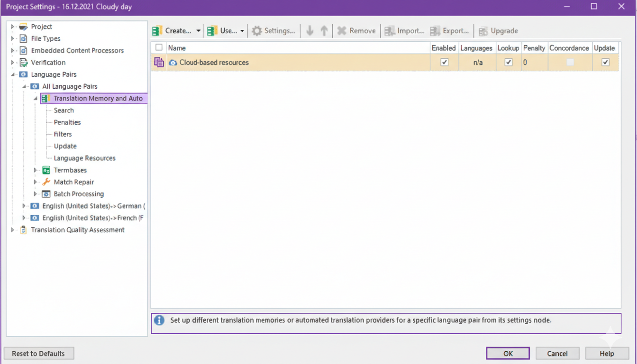Uncheck Enabled for Cloud-based resources

click(445, 62)
